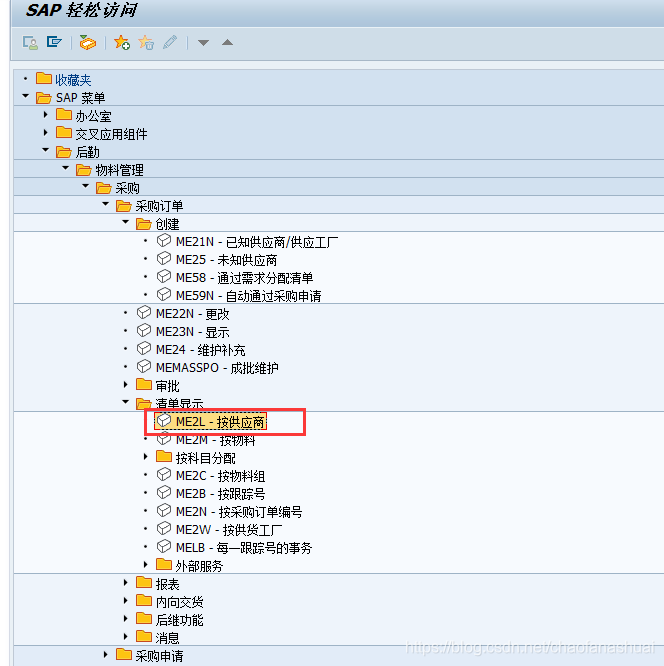Image resolution: width=664 pixels, height=666 pixels.
Task: Collapse the 创建 folder
Action: click(x=125, y=222)
